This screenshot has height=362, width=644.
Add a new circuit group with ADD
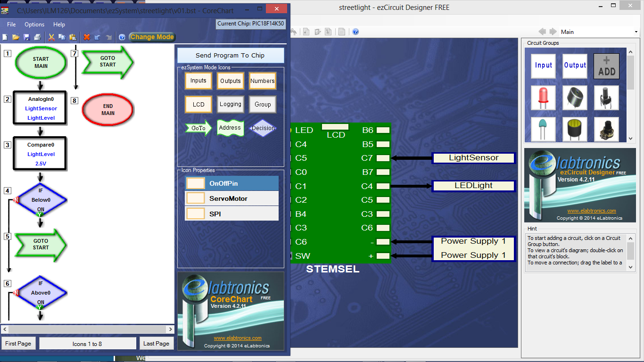pyautogui.click(x=606, y=66)
